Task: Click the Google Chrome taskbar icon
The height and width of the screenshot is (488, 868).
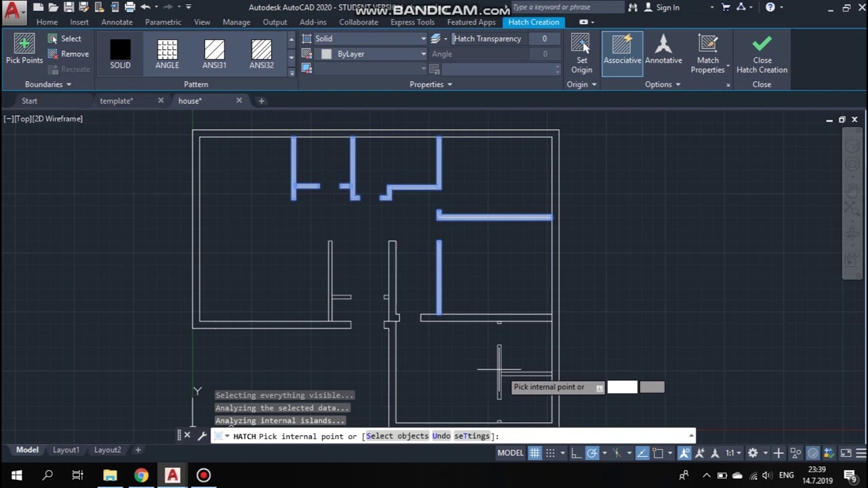Action: (141, 475)
